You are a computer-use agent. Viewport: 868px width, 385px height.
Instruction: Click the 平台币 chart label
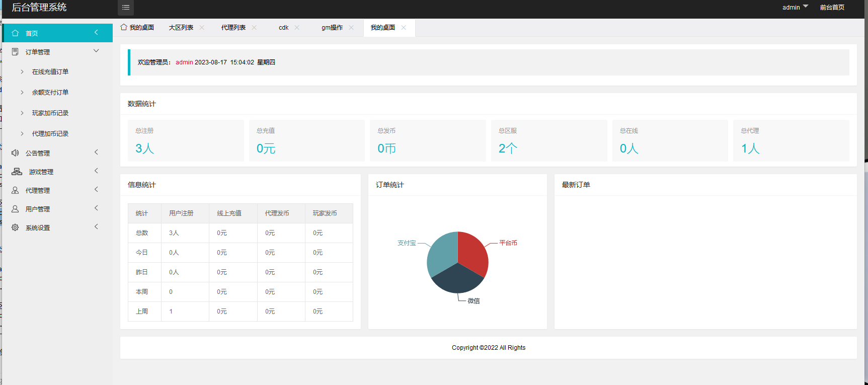point(508,243)
